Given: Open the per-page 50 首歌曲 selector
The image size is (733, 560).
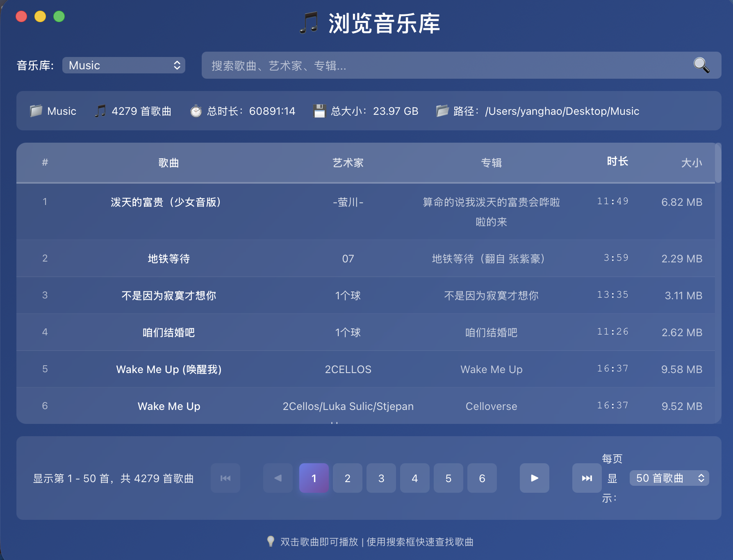Looking at the screenshot, I should (669, 478).
